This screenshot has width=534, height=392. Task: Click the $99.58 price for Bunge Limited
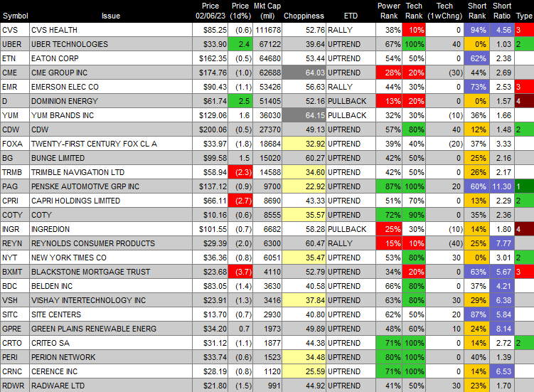tap(210, 158)
